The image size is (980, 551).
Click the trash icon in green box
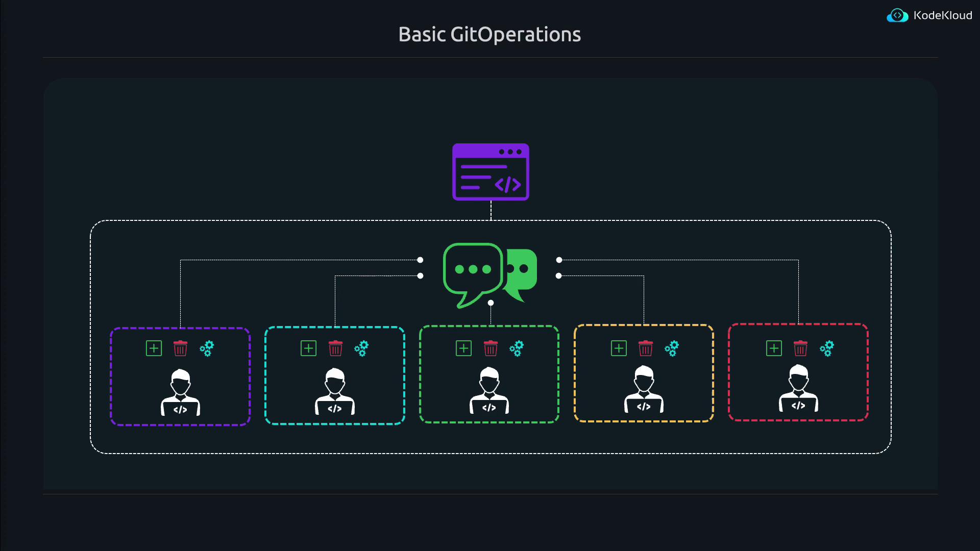(x=491, y=348)
